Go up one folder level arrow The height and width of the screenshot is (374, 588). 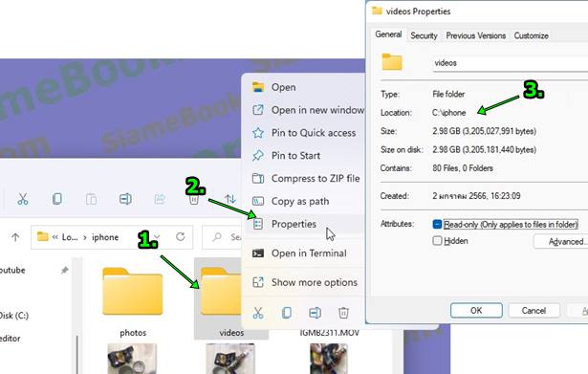coord(15,237)
